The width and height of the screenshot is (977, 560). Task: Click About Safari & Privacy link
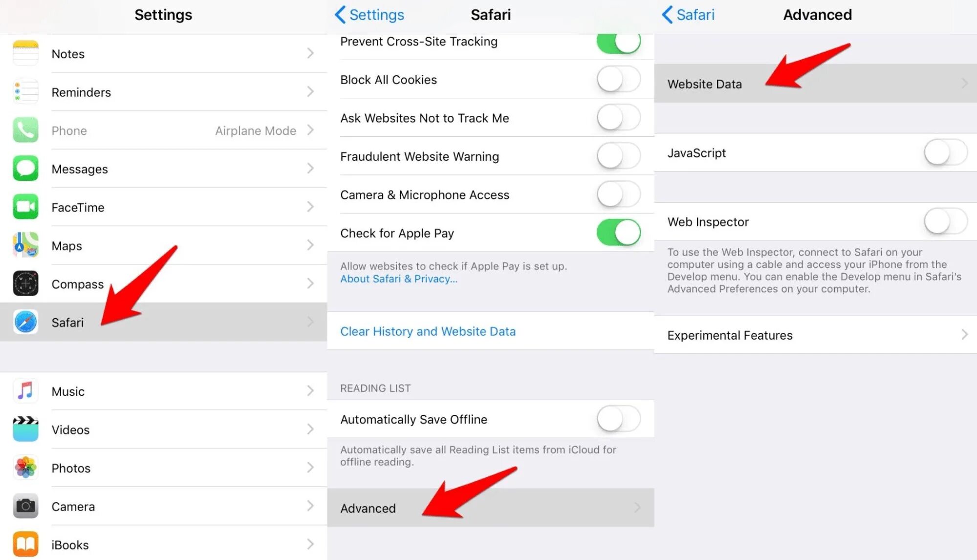400,280
